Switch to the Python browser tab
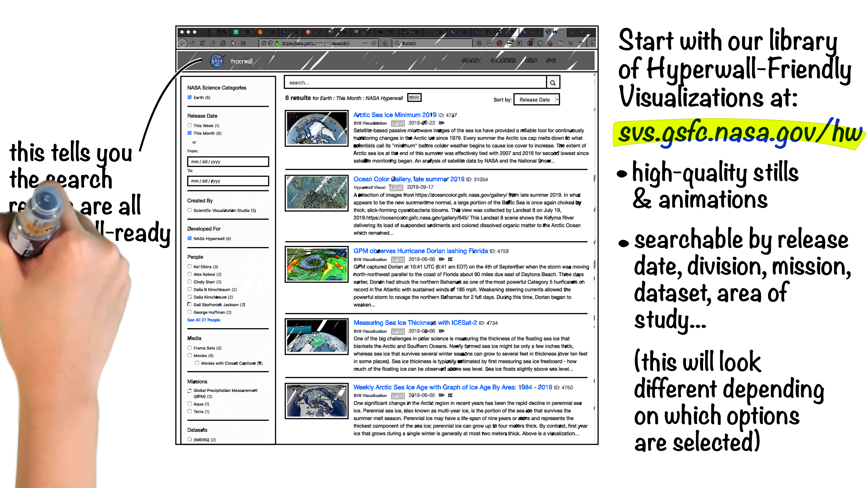Viewport: 868px width, 488px height. (435, 32)
